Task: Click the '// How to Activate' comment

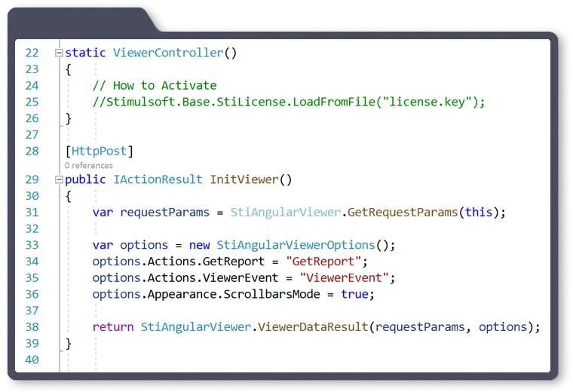Action: pos(155,85)
